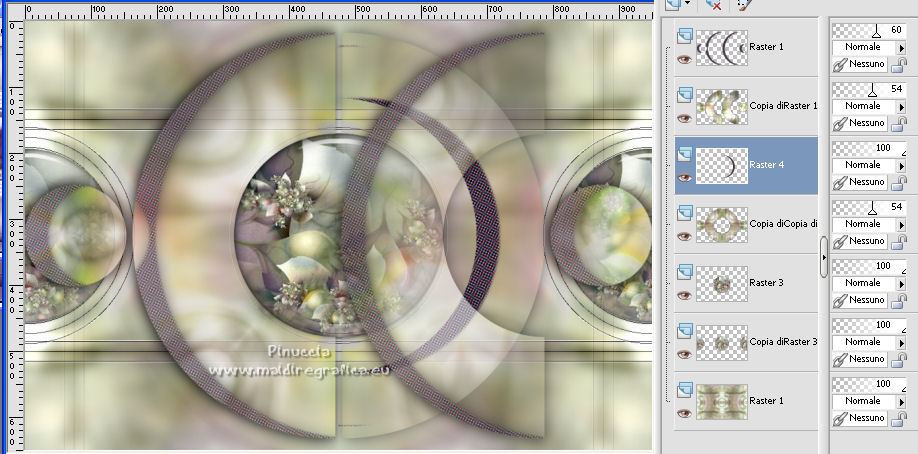Click the raster type icon of the bottom Raster 1 background layer
This screenshot has width=918, height=454.
(x=684, y=391)
